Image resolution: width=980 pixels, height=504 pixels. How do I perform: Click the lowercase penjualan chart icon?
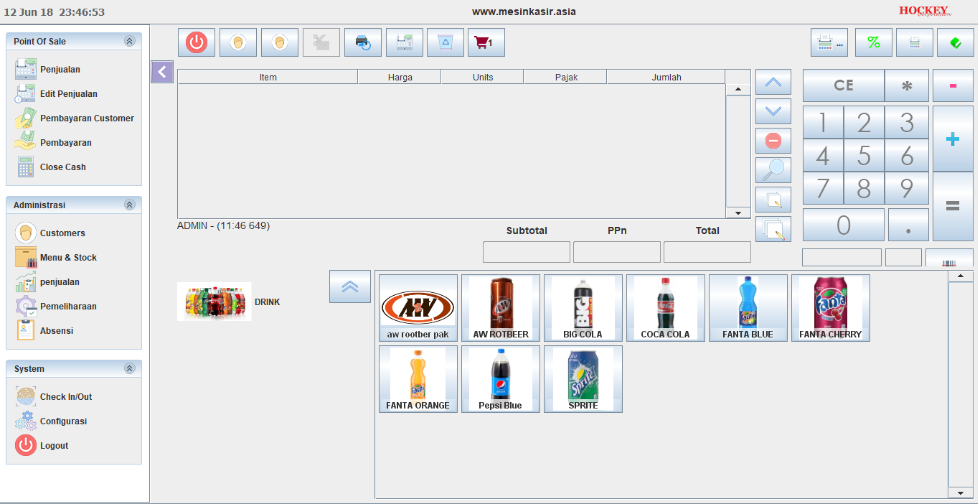click(26, 282)
